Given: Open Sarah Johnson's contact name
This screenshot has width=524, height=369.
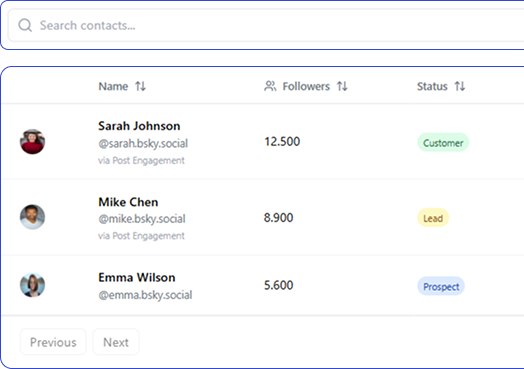Looking at the screenshot, I should point(139,126).
